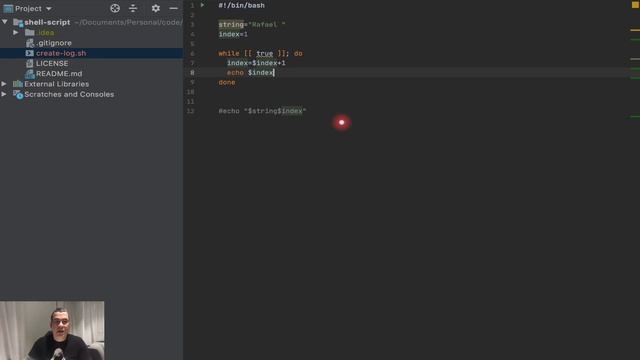Viewport: 640px width, 360px height.
Task: Expand External Libraries node
Action: pos(4,84)
